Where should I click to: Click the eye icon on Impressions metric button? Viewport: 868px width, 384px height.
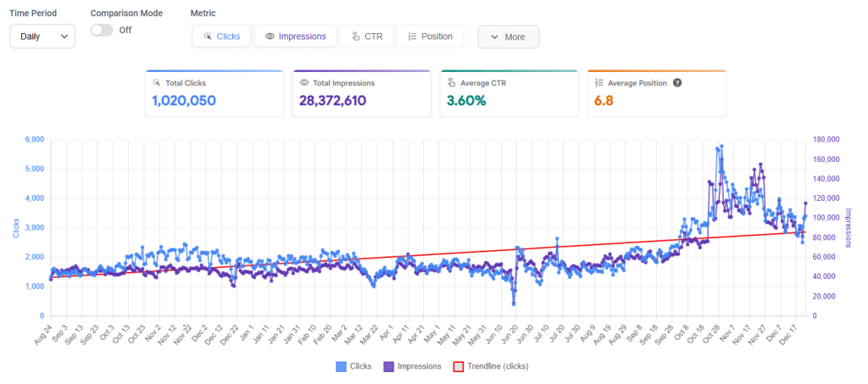pyautogui.click(x=270, y=36)
